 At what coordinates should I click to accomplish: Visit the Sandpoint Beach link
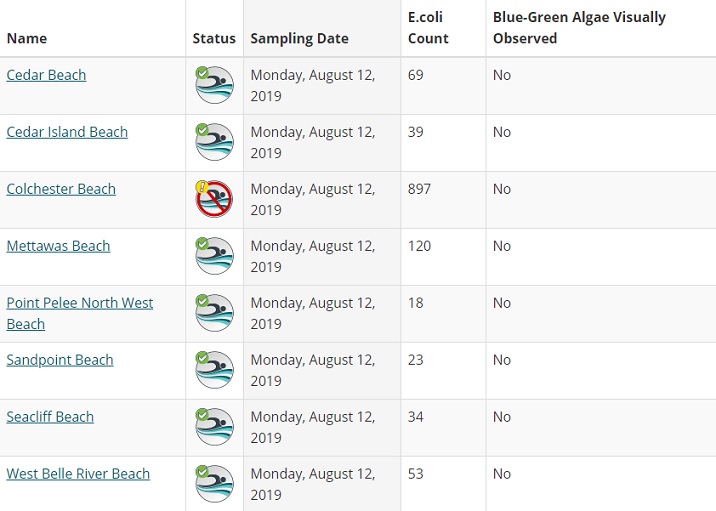pos(60,360)
